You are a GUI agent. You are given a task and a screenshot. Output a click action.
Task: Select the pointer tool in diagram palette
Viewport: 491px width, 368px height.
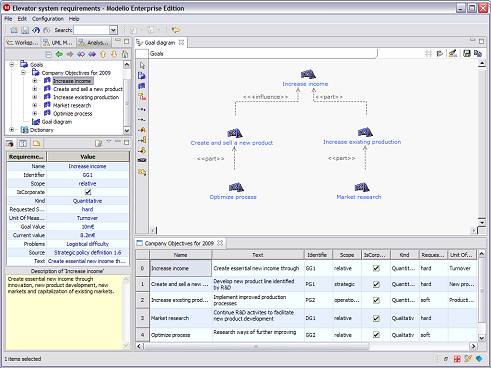coord(142,65)
